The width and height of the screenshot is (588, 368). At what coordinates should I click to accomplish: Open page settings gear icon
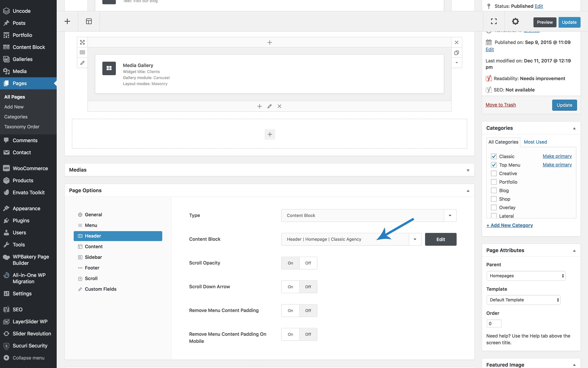[515, 21]
